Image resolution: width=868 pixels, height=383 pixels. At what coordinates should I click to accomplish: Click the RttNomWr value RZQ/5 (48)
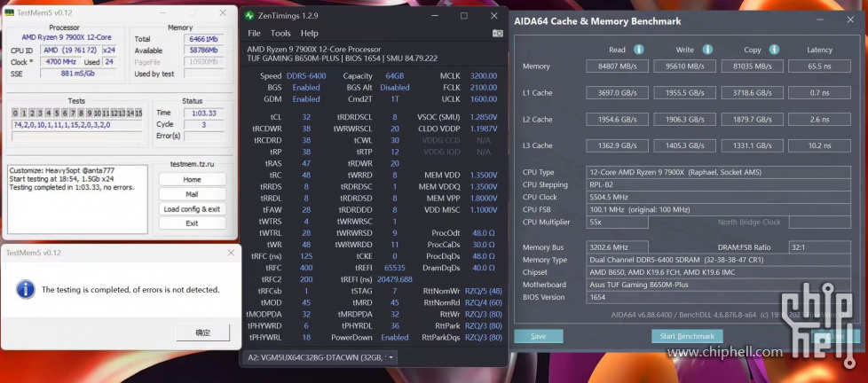coord(484,291)
